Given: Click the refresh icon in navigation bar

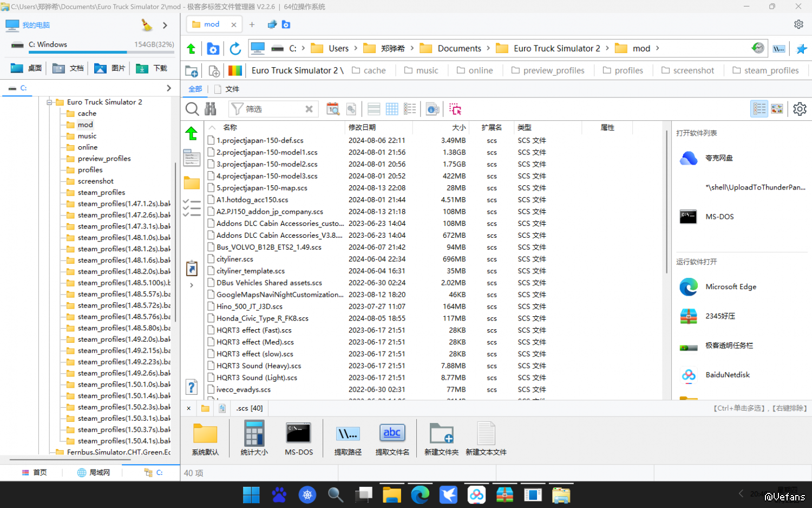Looking at the screenshot, I should tap(235, 49).
